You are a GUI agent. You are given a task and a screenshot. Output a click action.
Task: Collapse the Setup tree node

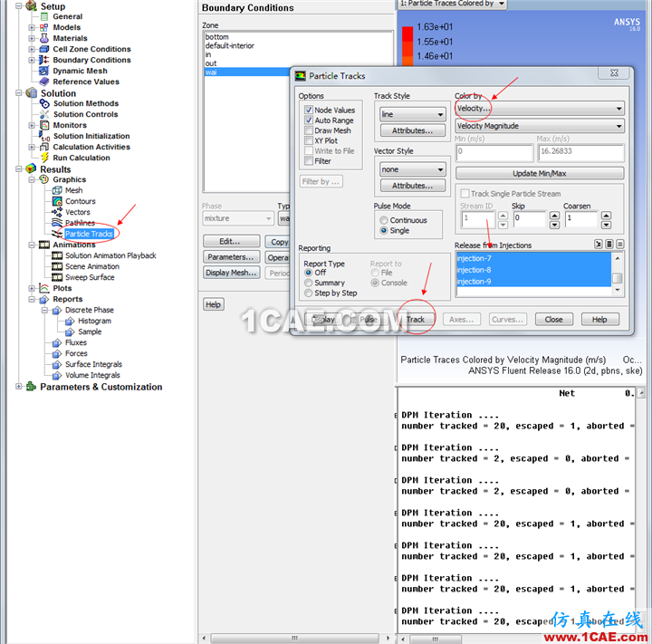pos(19,5)
